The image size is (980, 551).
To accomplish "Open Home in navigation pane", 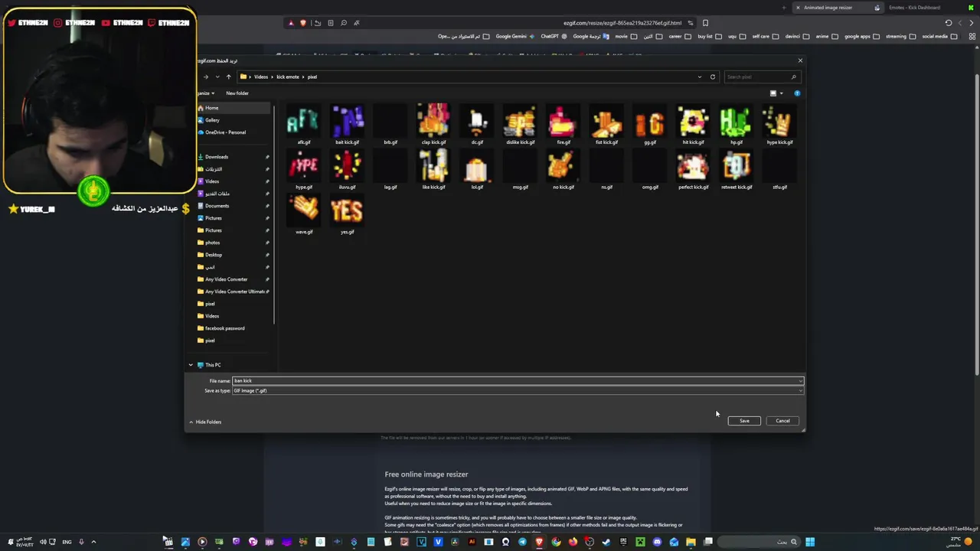I will [234, 108].
